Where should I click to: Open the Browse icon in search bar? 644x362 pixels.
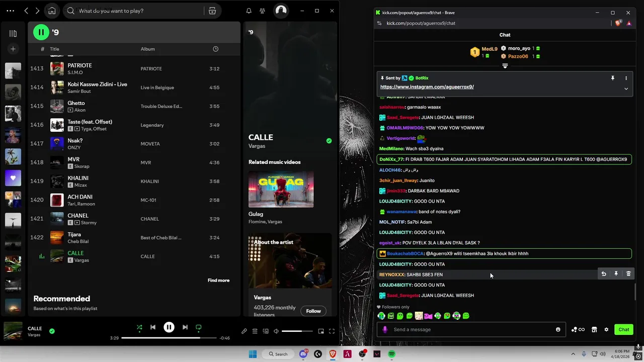(x=212, y=11)
